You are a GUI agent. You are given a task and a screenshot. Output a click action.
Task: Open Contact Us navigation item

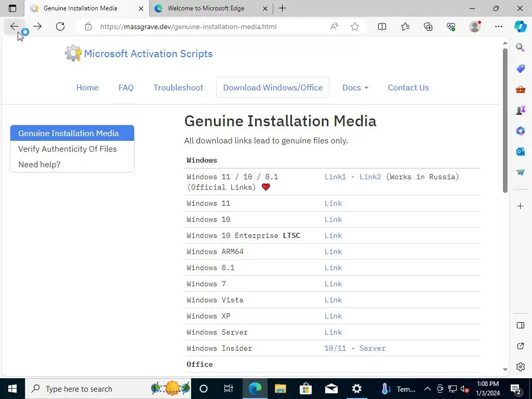tap(408, 87)
